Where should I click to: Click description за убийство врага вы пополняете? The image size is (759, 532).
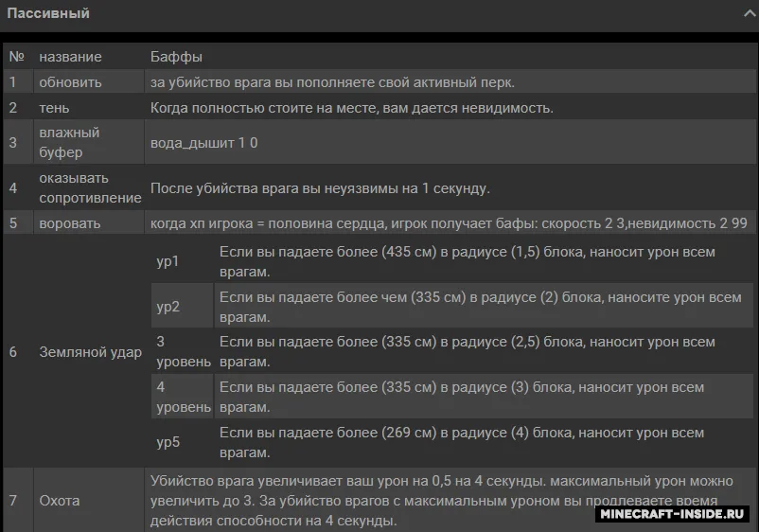point(332,82)
